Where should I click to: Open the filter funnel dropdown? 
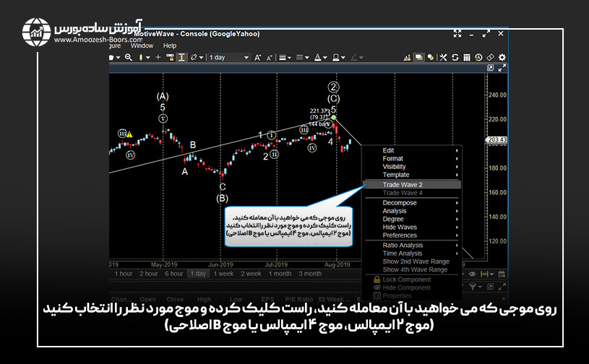pos(476,287)
